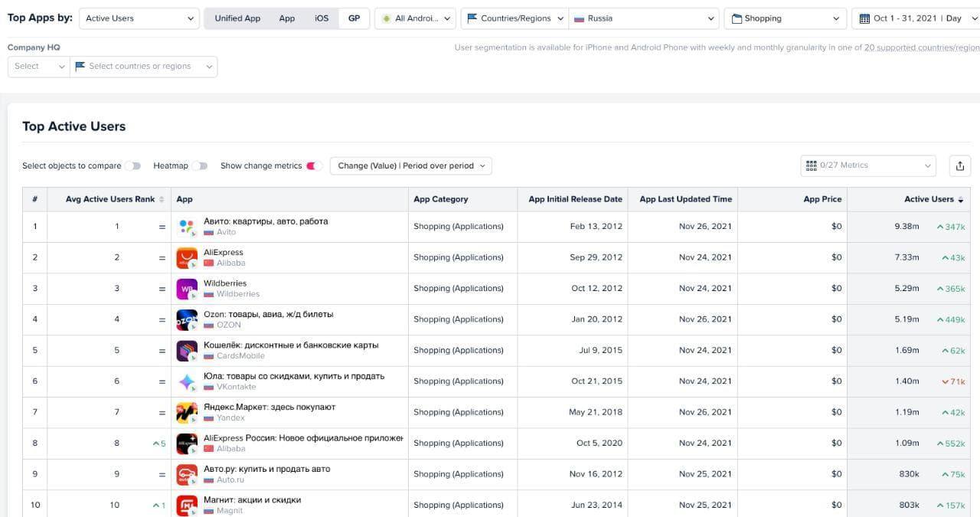Click the AliExpress Россия app icon

click(x=187, y=443)
